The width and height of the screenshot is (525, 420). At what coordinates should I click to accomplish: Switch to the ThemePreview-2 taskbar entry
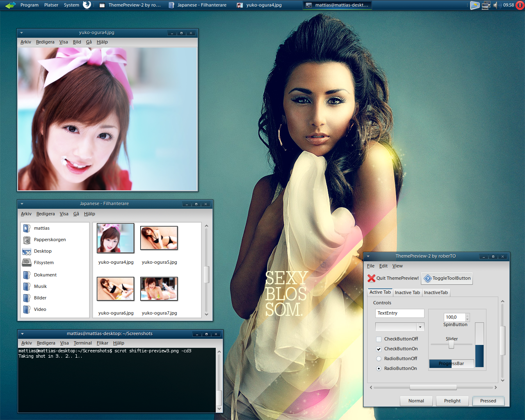click(130, 5)
